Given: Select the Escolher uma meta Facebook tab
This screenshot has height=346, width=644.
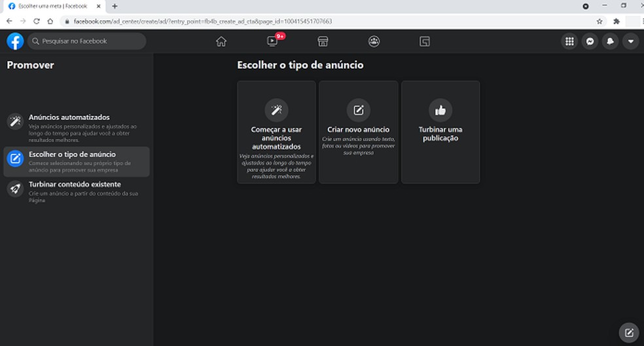Looking at the screenshot, I should (54, 6).
